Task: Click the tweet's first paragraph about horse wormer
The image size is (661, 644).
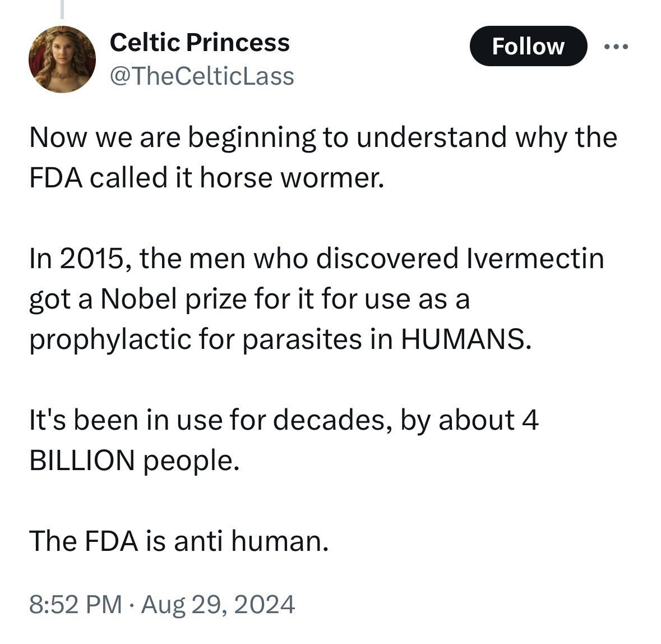Action: pos(322,157)
